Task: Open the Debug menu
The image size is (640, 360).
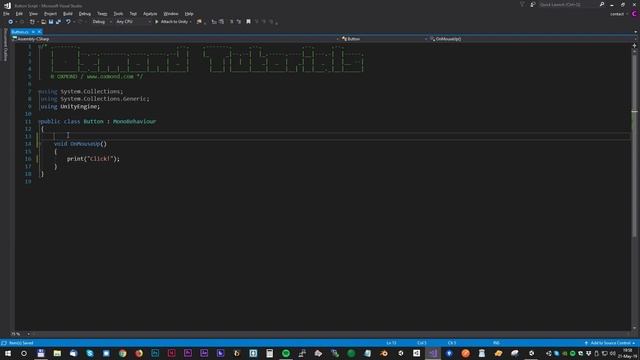Action: (x=85, y=14)
